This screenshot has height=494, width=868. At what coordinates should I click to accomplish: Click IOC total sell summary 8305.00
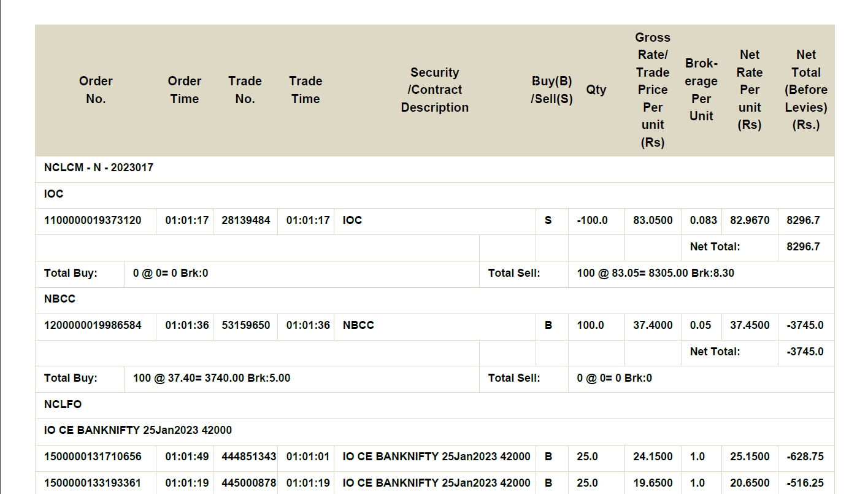coord(656,273)
